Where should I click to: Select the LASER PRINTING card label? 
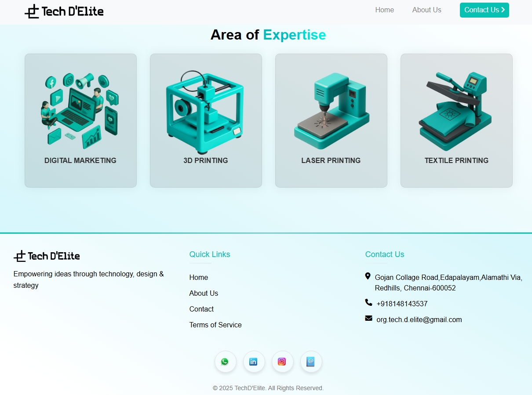point(331,160)
